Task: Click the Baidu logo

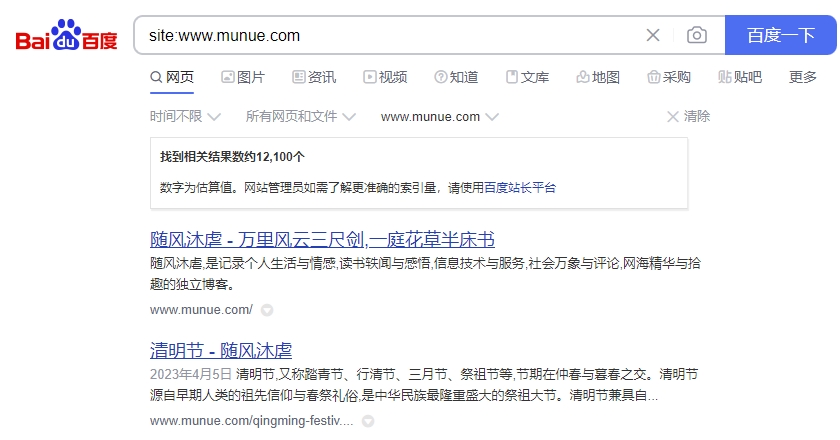Action: [66, 35]
